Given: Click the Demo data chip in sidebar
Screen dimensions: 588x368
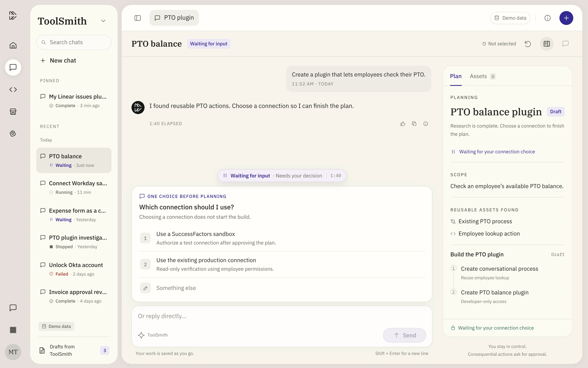Looking at the screenshot, I should (x=56, y=326).
